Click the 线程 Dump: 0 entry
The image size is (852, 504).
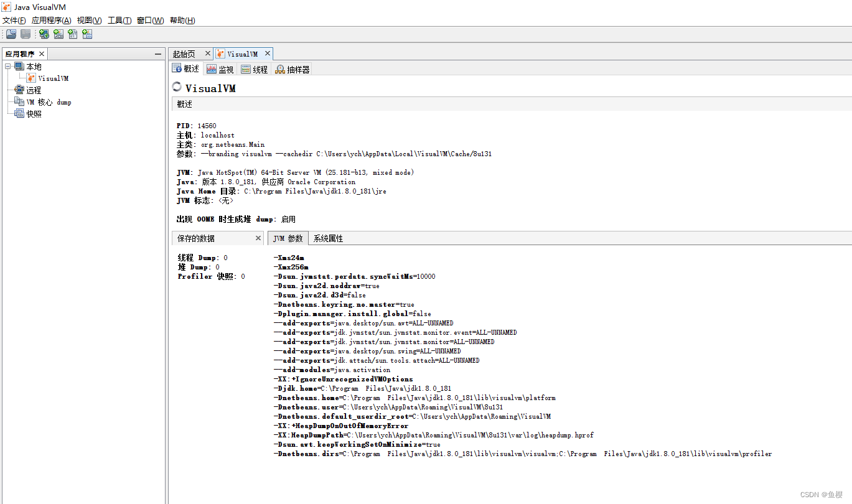[202, 258]
